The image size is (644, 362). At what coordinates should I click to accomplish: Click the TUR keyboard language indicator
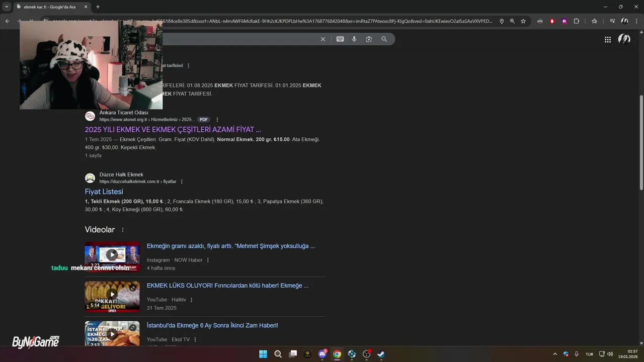click(589, 354)
